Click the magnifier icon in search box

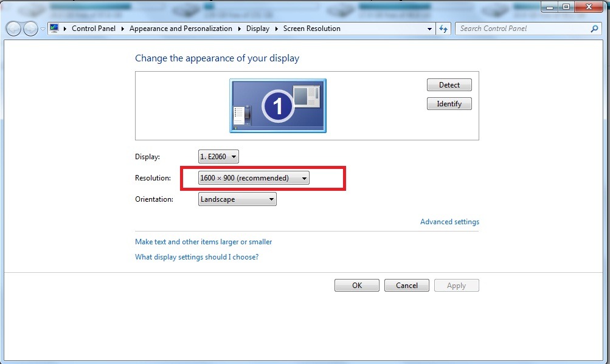click(594, 29)
